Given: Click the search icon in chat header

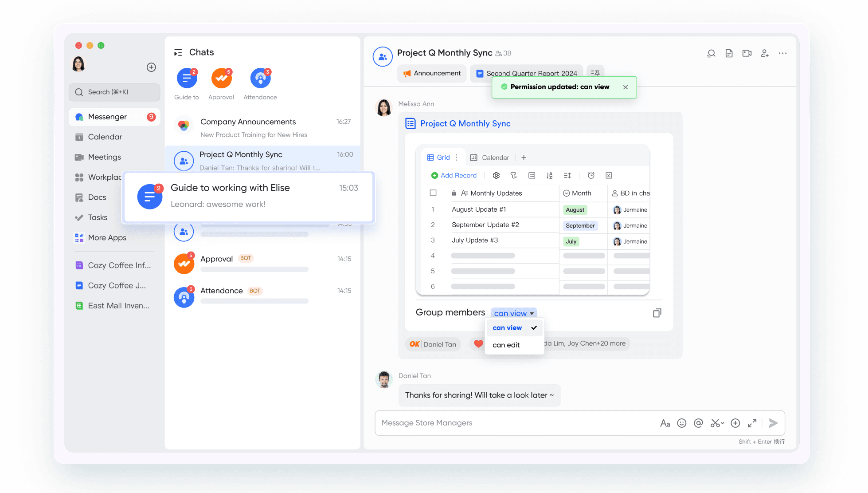Looking at the screenshot, I should click(711, 53).
